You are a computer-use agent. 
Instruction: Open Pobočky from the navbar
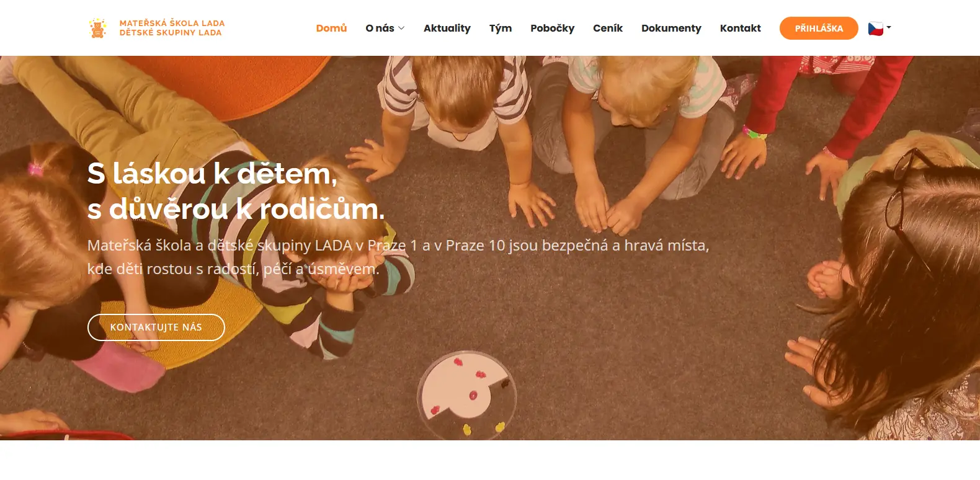pyautogui.click(x=552, y=28)
